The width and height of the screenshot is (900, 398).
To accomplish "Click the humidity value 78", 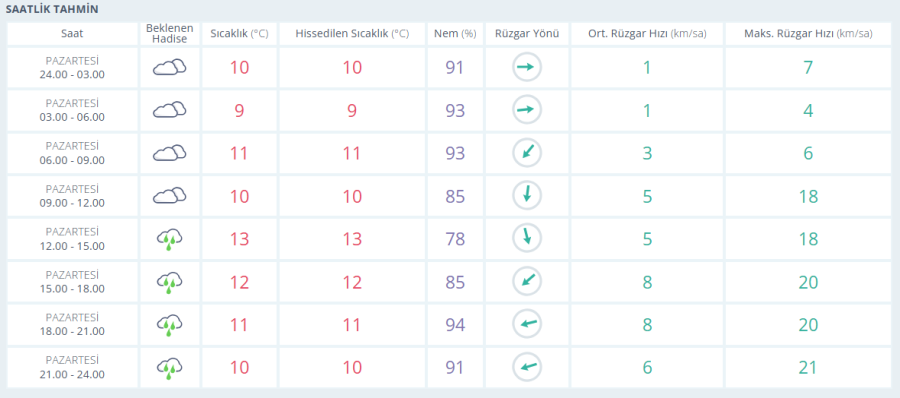I will tap(455, 239).
